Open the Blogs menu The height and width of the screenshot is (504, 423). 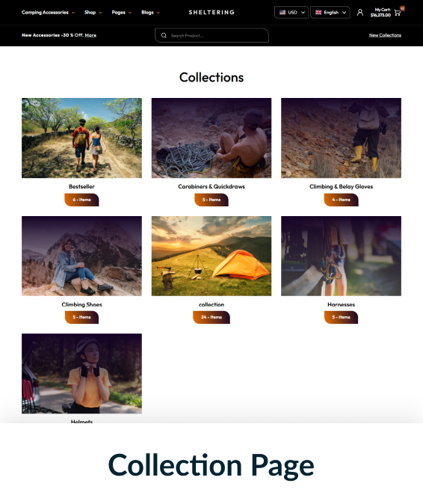point(150,13)
